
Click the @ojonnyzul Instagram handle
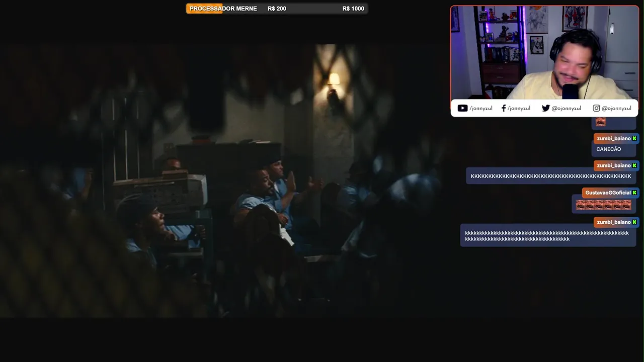616,108
